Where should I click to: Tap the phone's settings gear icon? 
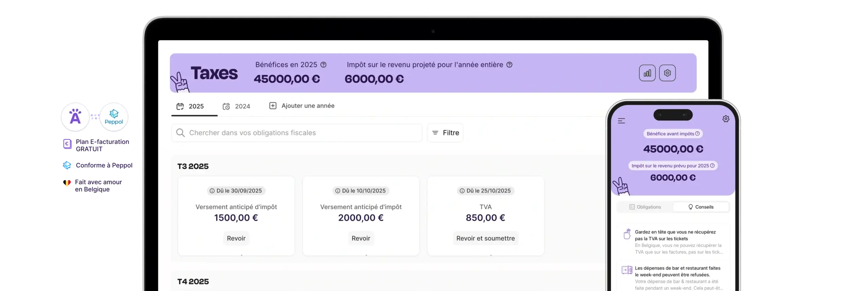tap(726, 119)
